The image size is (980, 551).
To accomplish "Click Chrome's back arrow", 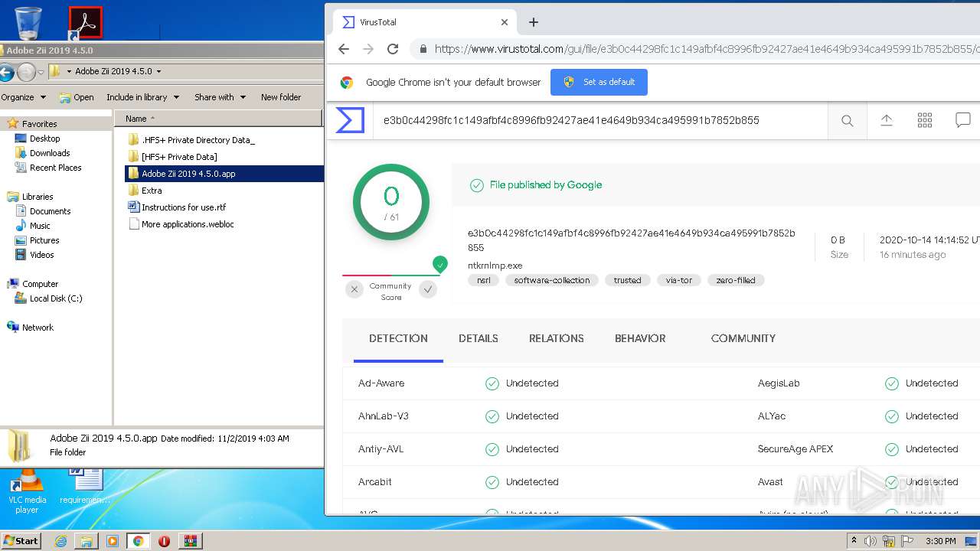I will pyautogui.click(x=344, y=49).
